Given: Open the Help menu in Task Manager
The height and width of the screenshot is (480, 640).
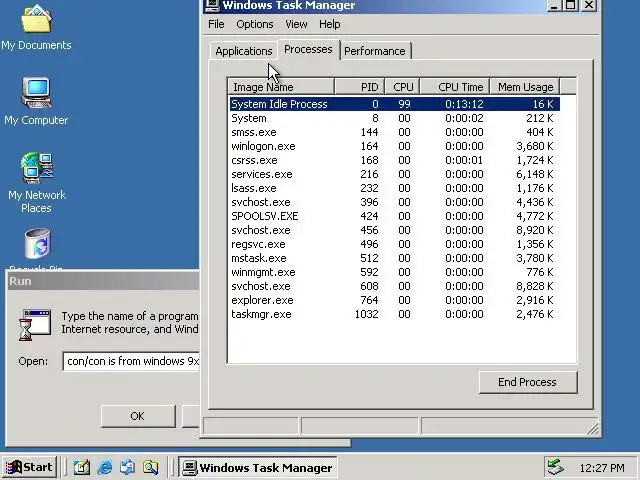Looking at the screenshot, I should tap(329, 24).
